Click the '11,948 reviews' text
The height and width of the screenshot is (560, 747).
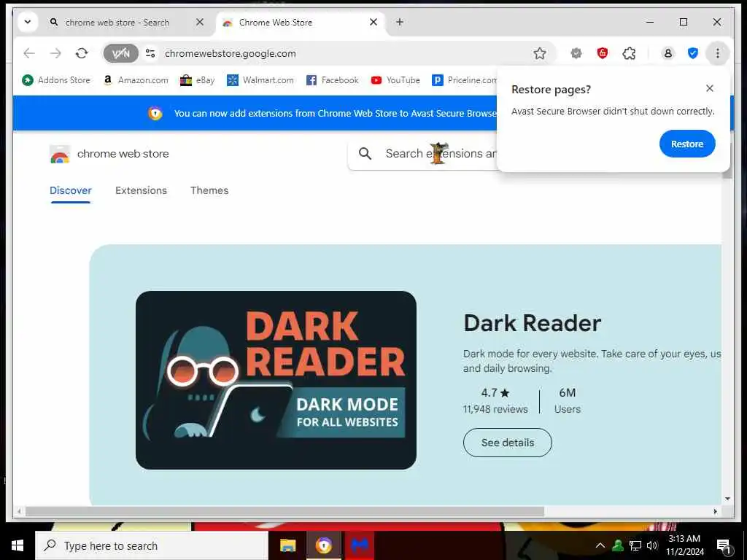point(495,409)
